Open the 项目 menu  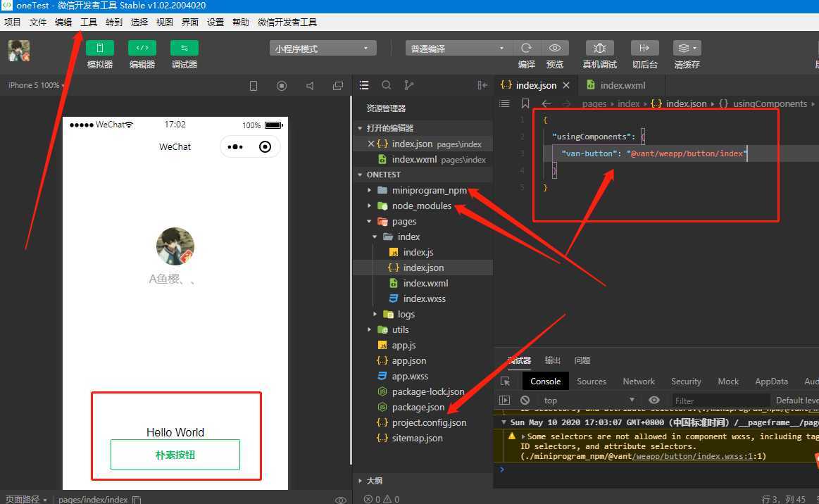12,22
